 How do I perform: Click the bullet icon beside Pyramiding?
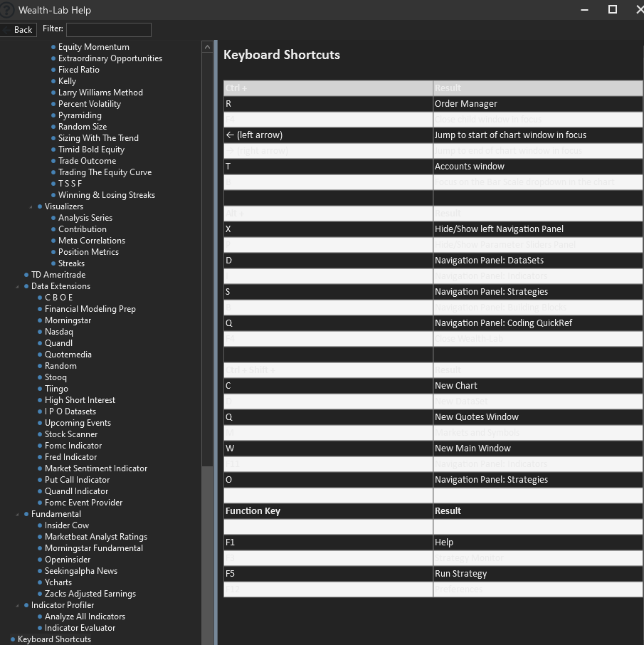point(53,115)
